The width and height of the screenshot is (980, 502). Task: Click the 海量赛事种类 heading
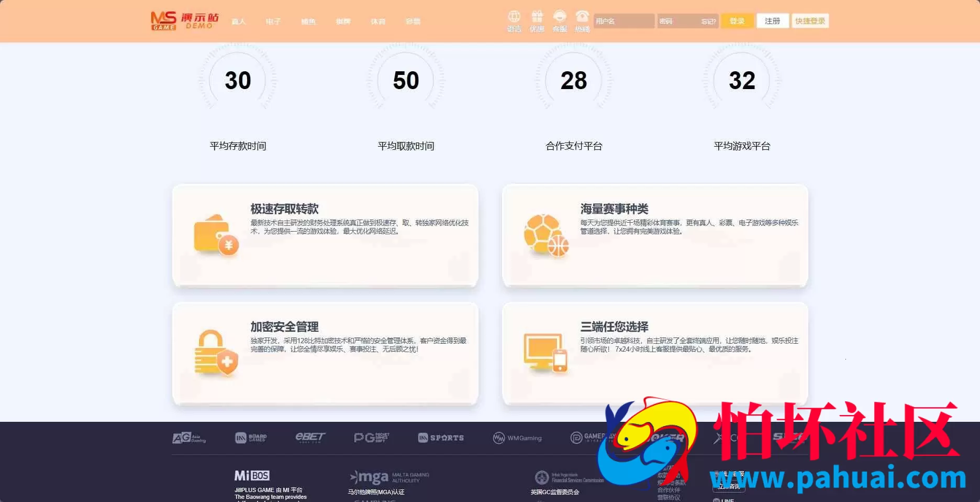pyautogui.click(x=614, y=209)
